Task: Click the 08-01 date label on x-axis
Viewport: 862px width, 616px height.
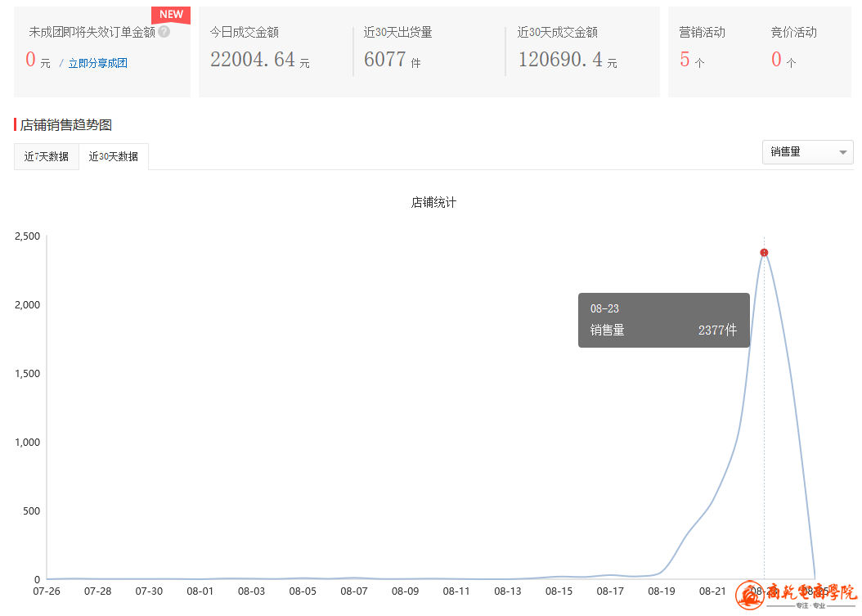Action: point(200,591)
